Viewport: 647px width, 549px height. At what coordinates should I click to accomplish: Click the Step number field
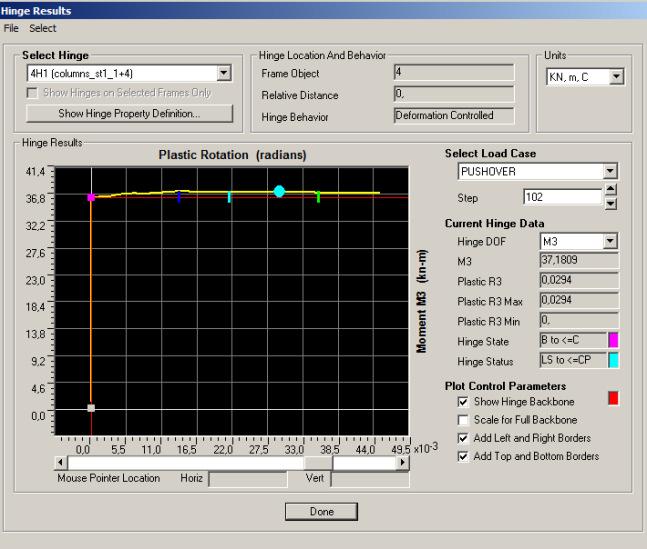point(563,197)
